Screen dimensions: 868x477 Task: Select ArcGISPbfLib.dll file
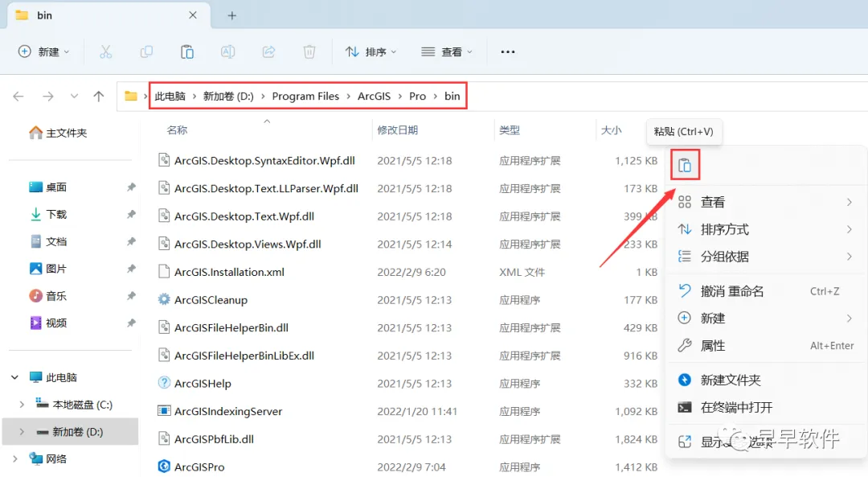[215, 438]
